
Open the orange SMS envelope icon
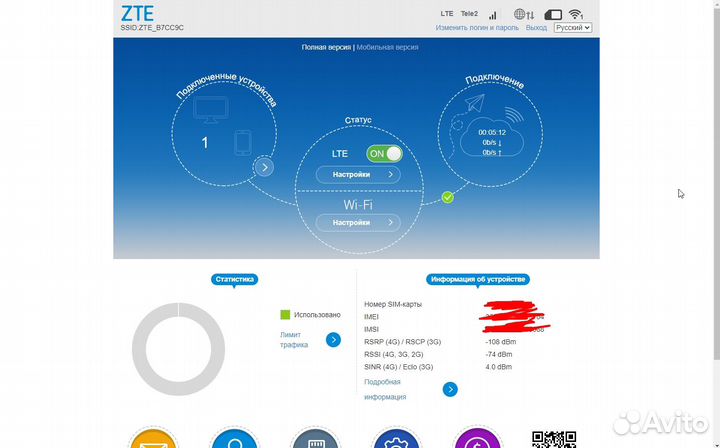point(153,437)
